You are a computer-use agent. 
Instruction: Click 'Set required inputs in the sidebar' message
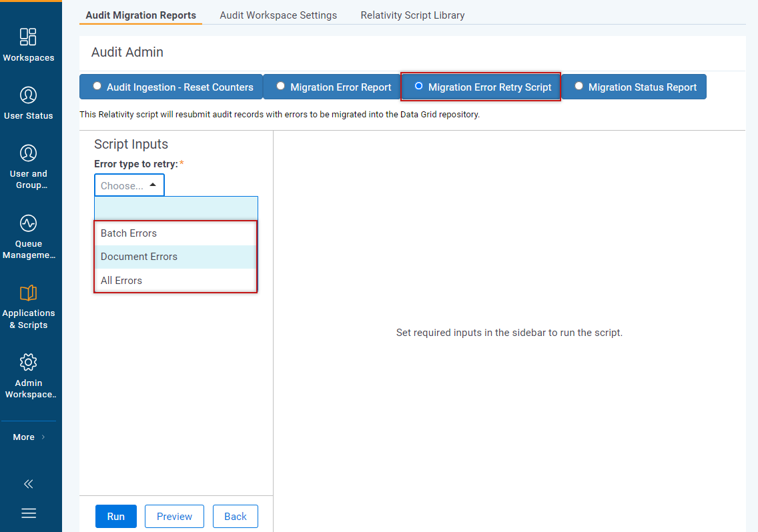[x=509, y=333]
